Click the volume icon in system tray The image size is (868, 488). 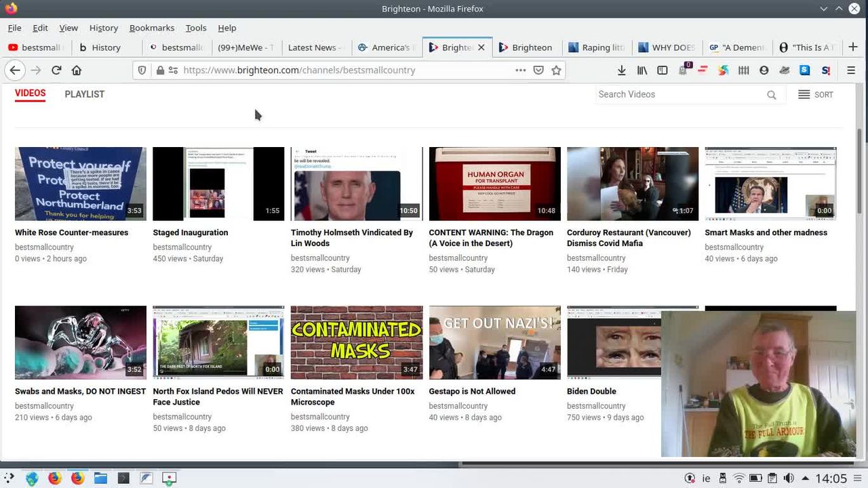pyautogui.click(x=788, y=478)
